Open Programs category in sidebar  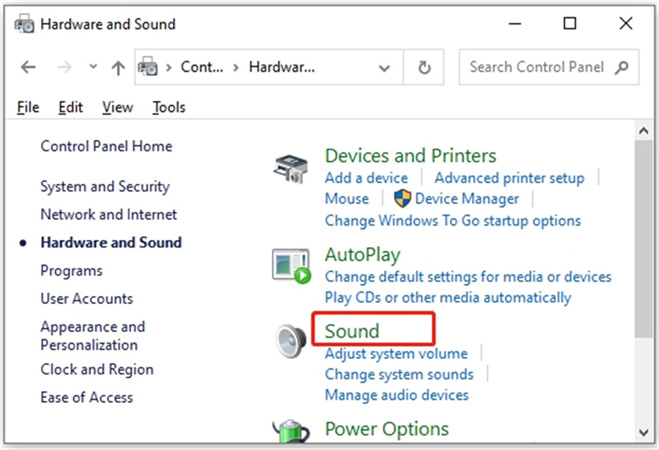coord(71,271)
